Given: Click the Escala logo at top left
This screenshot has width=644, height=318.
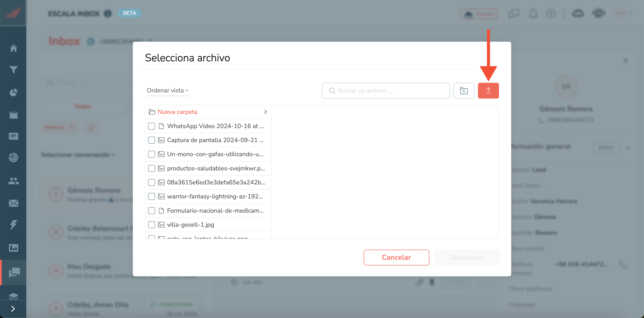Looking at the screenshot, I should click(13, 13).
